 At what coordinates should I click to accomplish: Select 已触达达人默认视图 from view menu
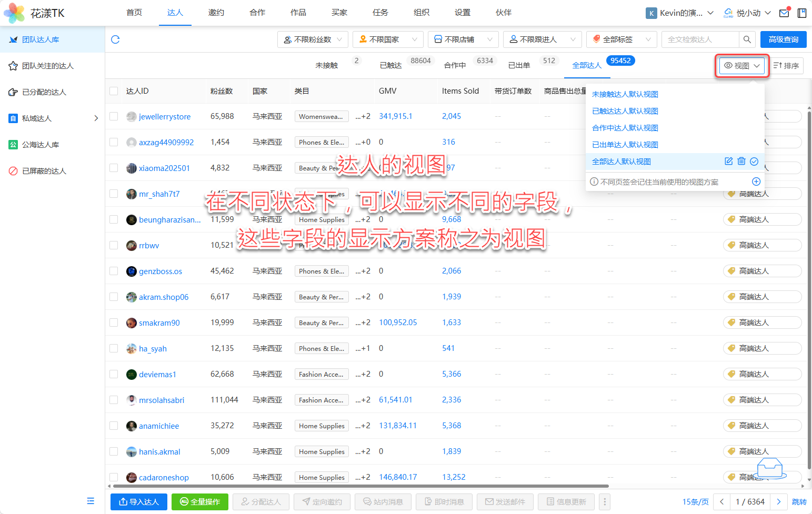[x=625, y=111]
